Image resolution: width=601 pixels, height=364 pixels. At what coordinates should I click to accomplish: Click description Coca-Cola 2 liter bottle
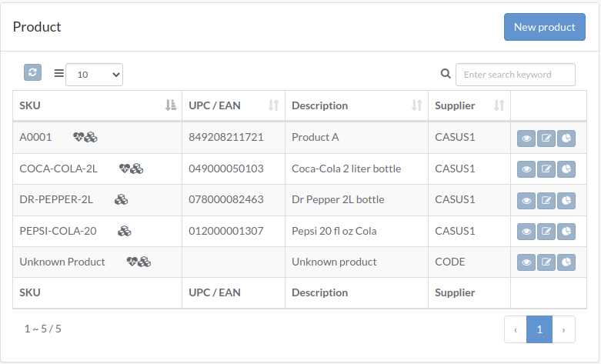(x=346, y=169)
